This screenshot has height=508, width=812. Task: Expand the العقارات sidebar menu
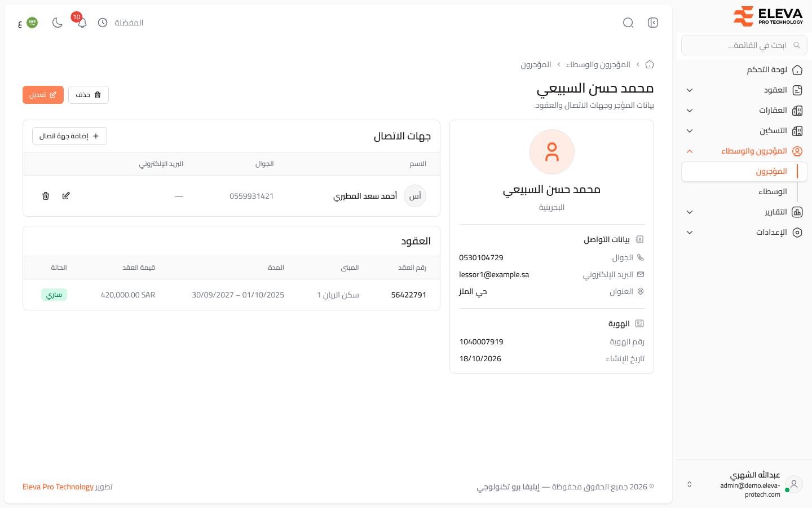point(744,111)
